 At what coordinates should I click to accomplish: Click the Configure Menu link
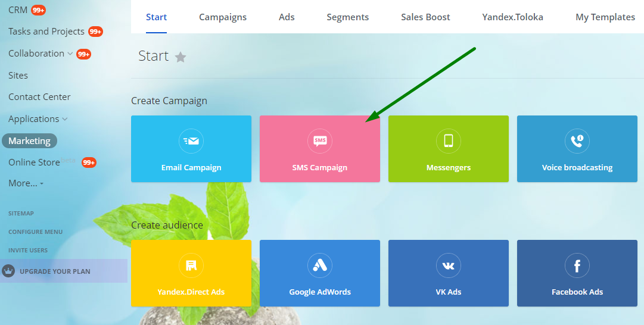coord(35,232)
